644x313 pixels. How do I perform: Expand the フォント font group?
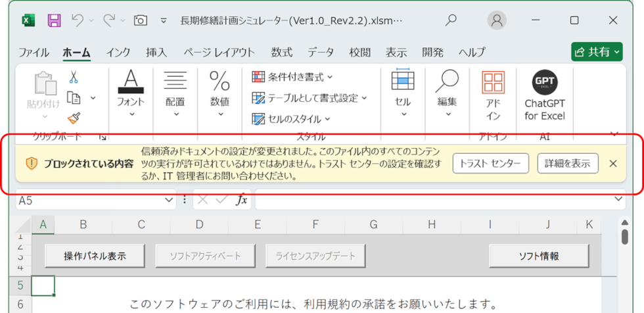tap(131, 97)
